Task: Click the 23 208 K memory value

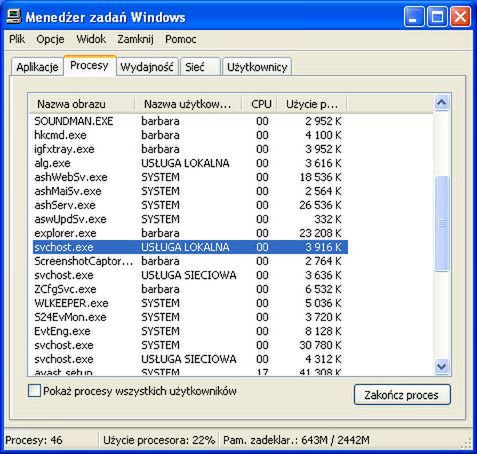Action: click(x=320, y=233)
